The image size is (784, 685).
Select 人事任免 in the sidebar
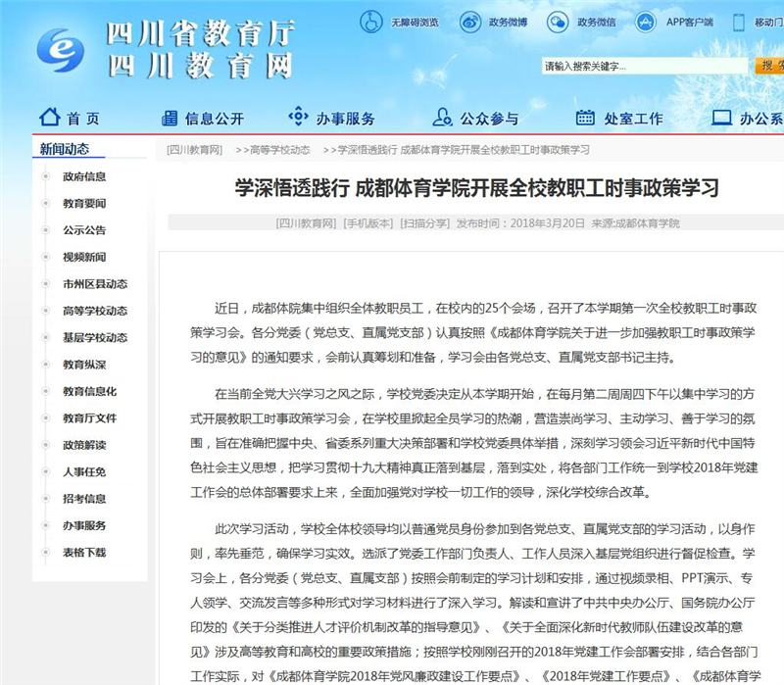84,472
